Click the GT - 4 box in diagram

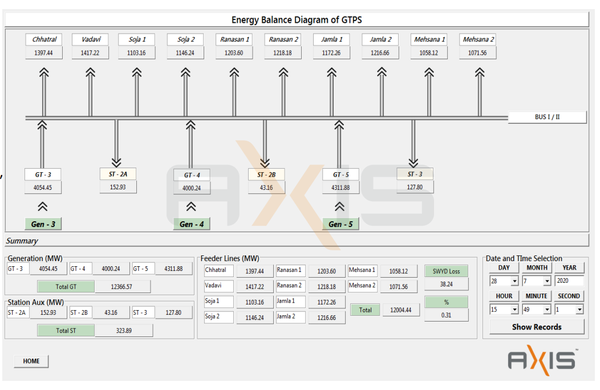192,175
